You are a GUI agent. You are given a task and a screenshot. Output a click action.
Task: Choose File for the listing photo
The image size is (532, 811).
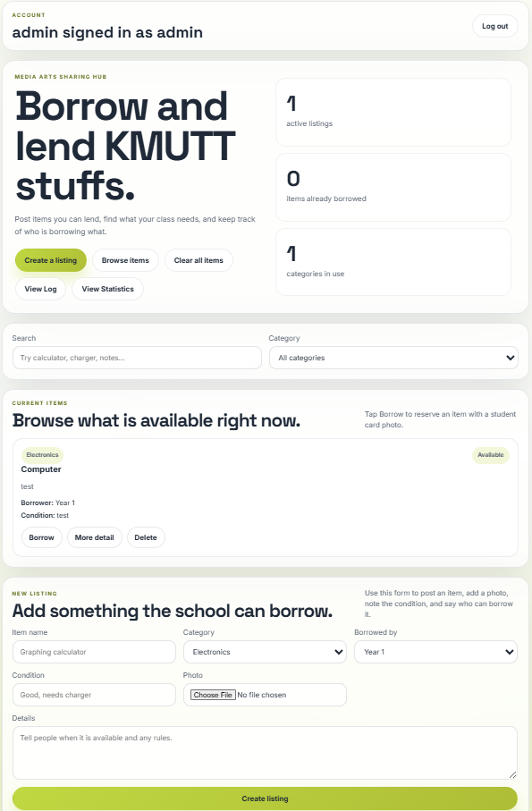[x=213, y=695]
